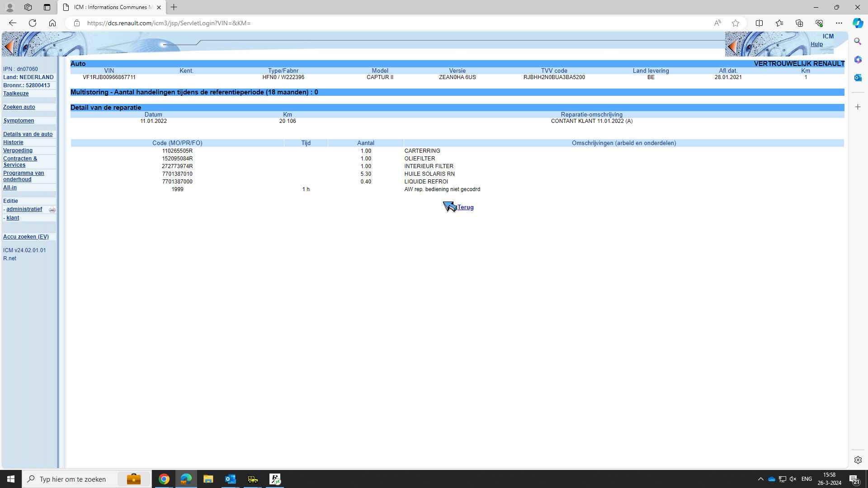Click the refresh page icon
This screenshot has height=488, width=868.
click(33, 23)
